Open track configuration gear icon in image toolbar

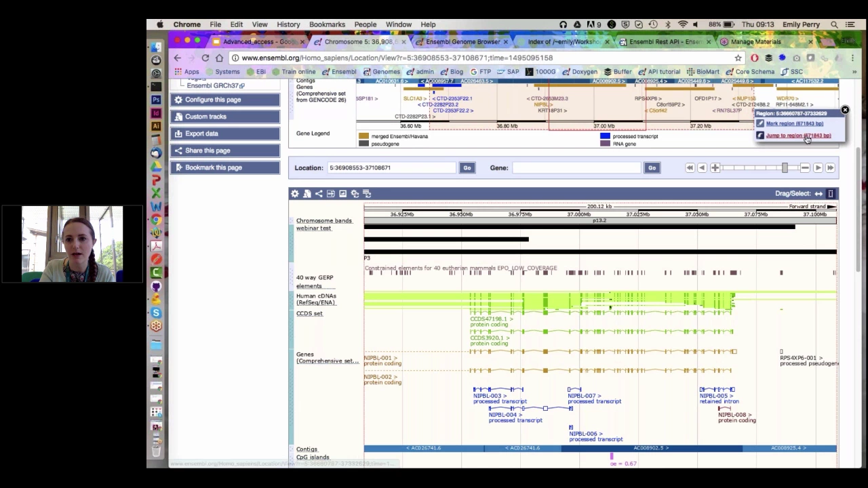pyautogui.click(x=294, y=194)
